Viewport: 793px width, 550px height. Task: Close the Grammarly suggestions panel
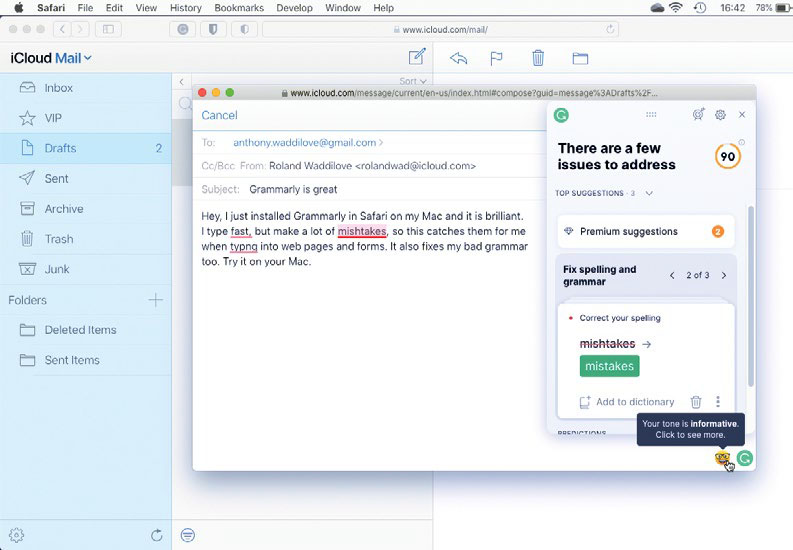click(742, 115)
